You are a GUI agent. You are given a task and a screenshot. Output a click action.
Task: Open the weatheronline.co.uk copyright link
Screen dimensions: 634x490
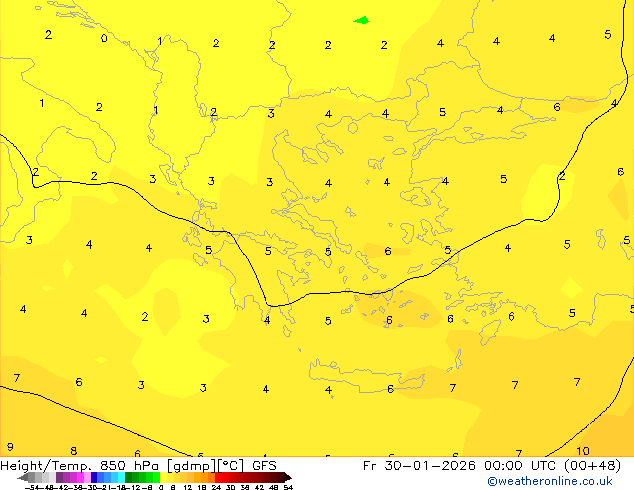pyautogui.click(x=550, y=481)
